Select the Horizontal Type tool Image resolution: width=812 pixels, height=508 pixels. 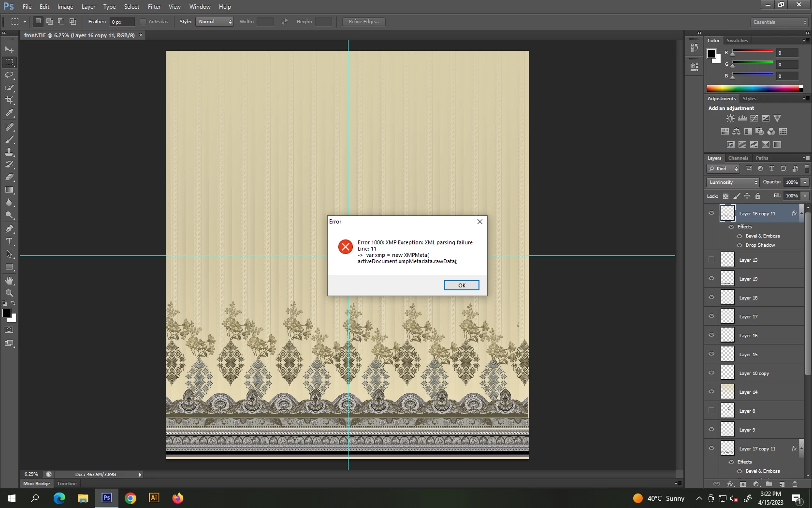point(9,241)
